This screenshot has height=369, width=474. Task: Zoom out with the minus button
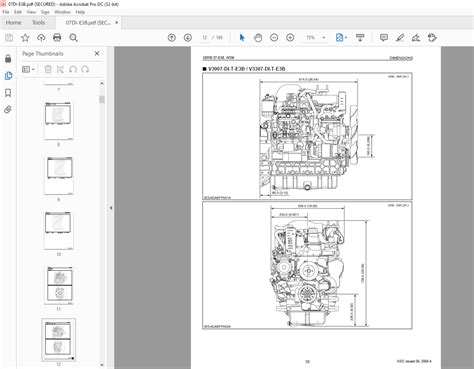click(274, 38)
